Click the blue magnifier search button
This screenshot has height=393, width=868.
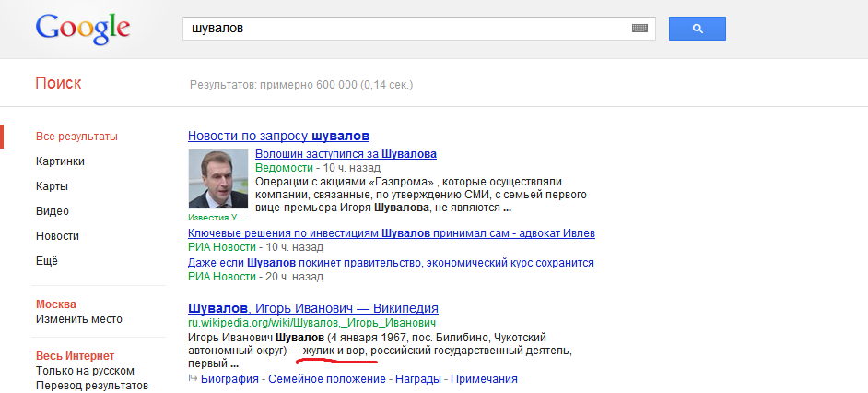[697, 29]
